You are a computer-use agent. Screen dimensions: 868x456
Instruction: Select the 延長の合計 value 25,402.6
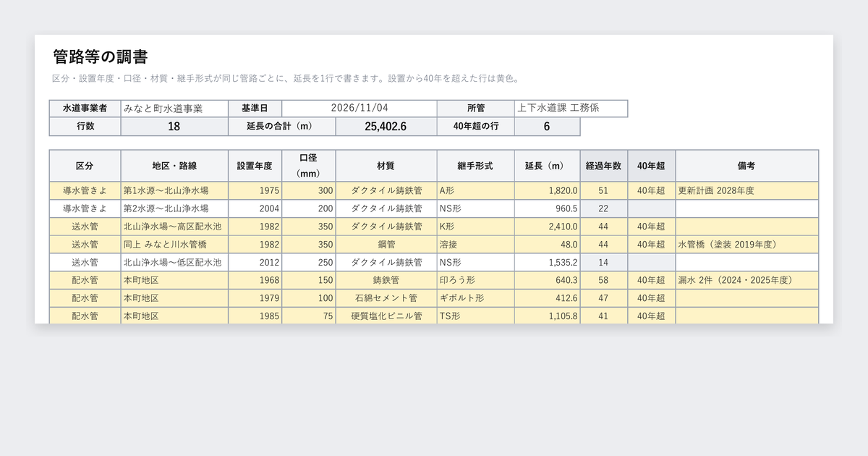[x=386, y=127]
